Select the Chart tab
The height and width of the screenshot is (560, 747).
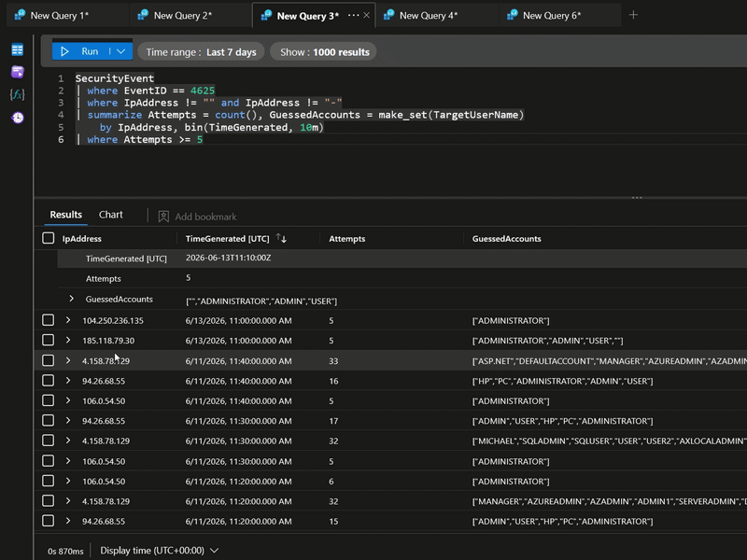coord(110,215)
